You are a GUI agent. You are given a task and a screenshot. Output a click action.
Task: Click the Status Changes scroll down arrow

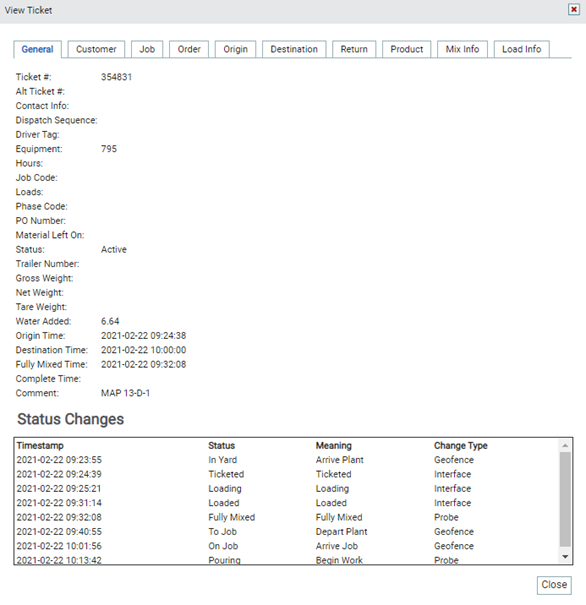565,556
